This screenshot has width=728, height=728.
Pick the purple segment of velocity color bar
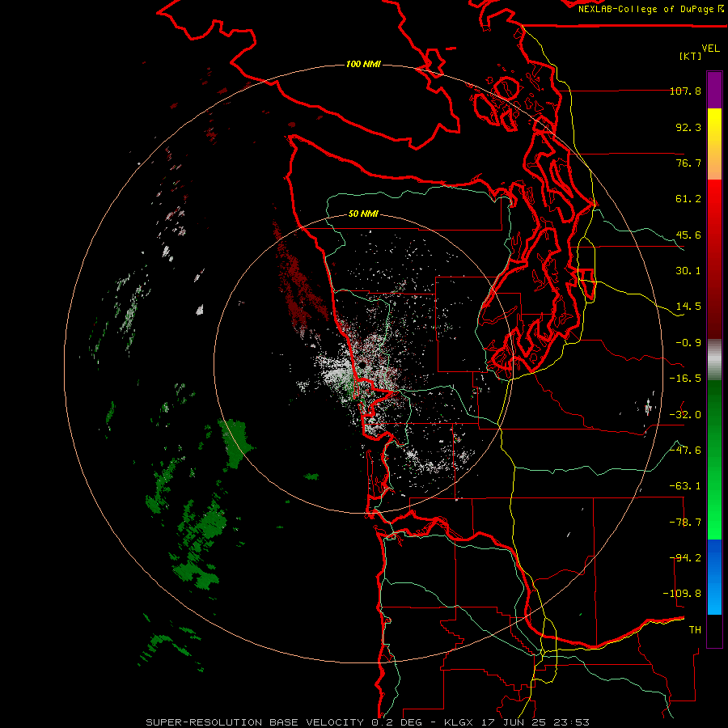click(714, 90)
